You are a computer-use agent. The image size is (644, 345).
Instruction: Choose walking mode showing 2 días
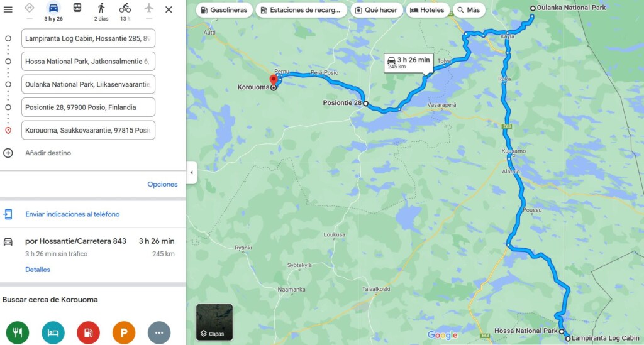[x=101, y=13]
